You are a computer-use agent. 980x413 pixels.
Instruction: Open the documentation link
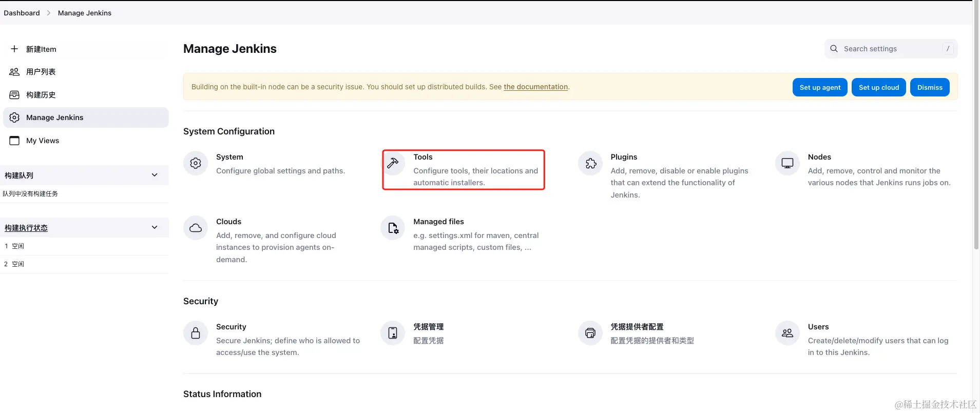[x=535, y=87]
